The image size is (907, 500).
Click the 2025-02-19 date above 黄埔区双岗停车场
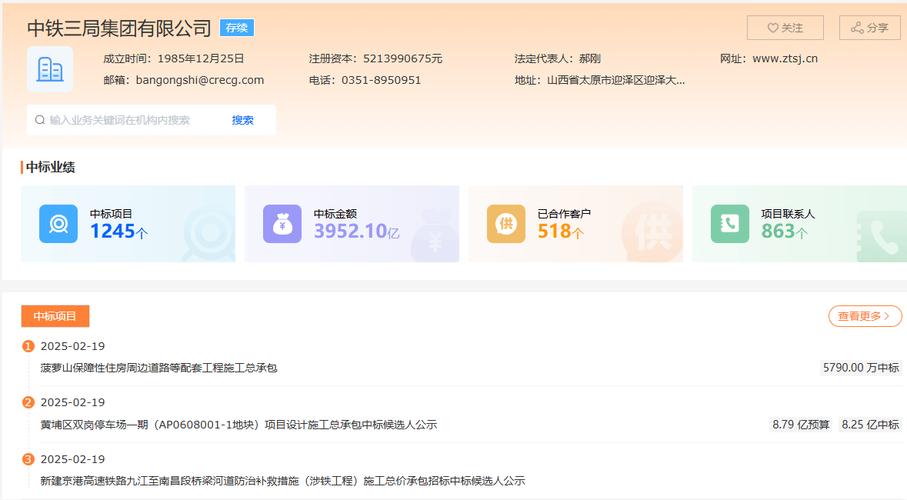tap(72, 402)
